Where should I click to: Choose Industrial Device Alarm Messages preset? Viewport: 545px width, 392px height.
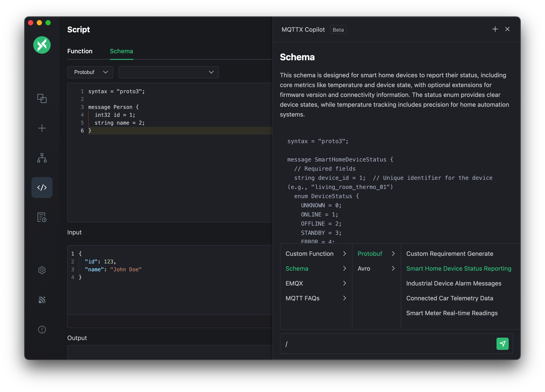point(453,284)
